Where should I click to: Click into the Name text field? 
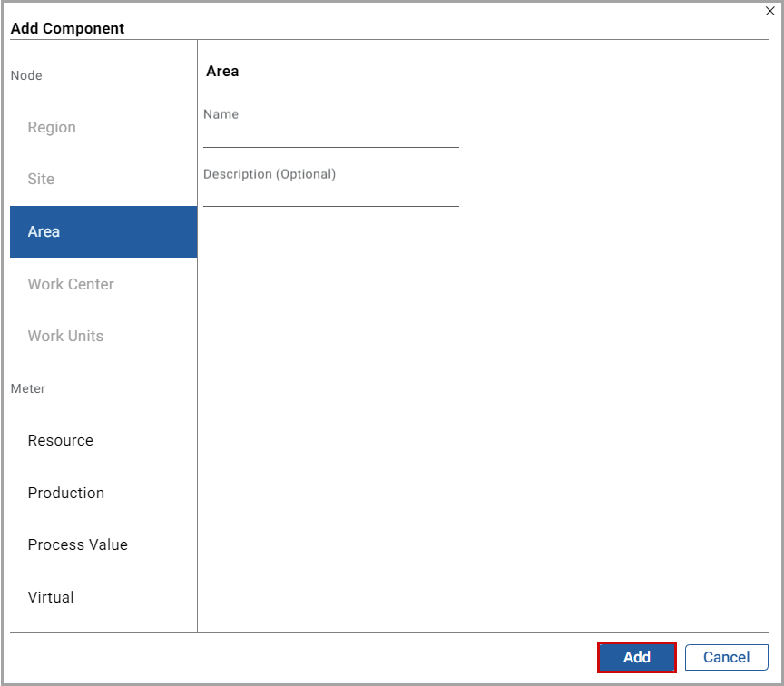coord(330,136)
